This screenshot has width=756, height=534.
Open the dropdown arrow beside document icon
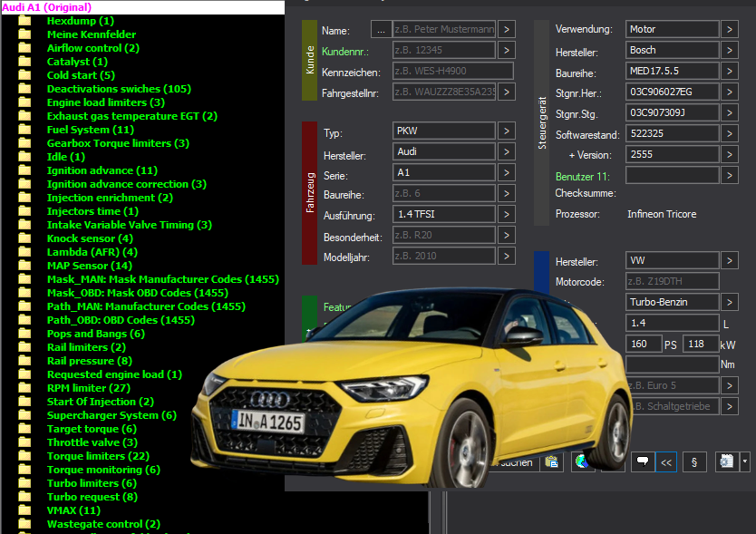pyautogui.click(x=745, y=462)
